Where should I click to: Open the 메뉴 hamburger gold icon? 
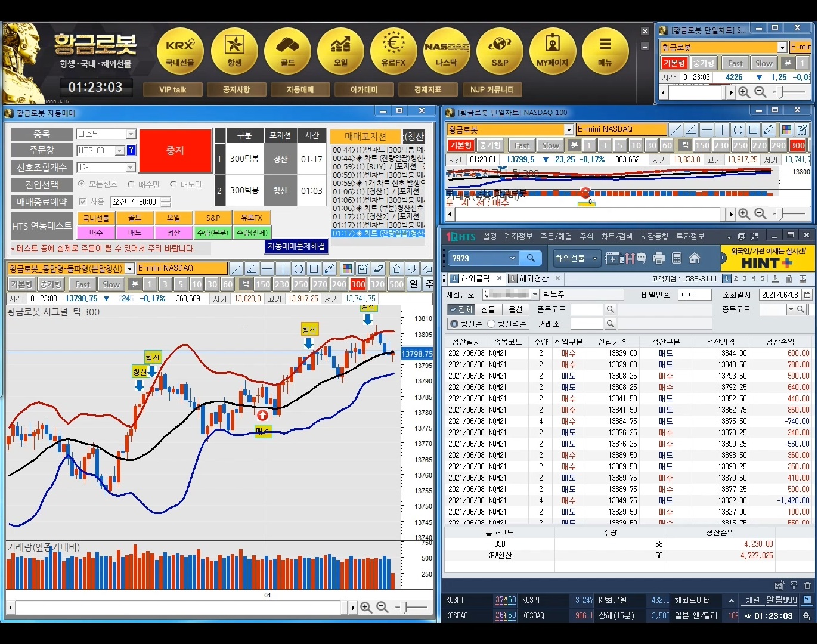pos(605,51)
